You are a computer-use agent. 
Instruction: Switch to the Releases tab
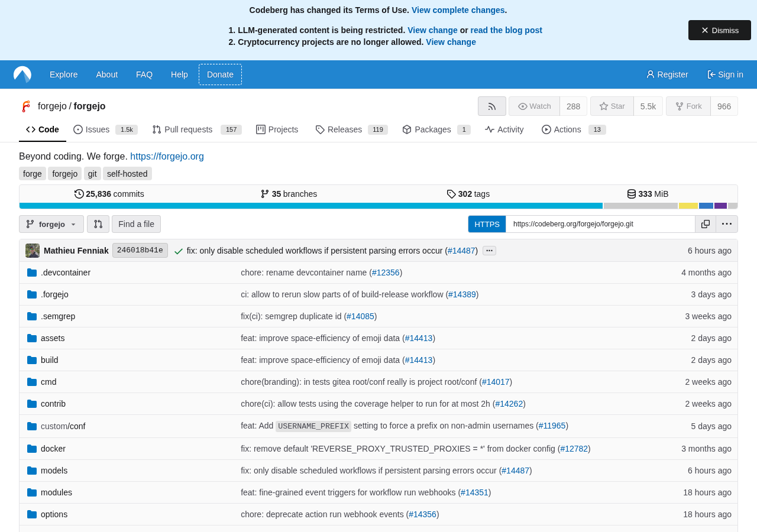click(x=351, y=129)
